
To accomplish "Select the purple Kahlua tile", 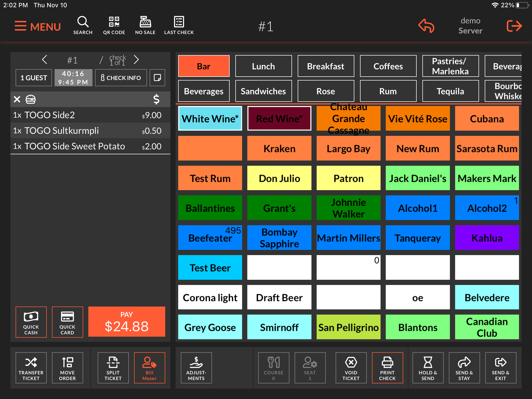I will point(487,238).
